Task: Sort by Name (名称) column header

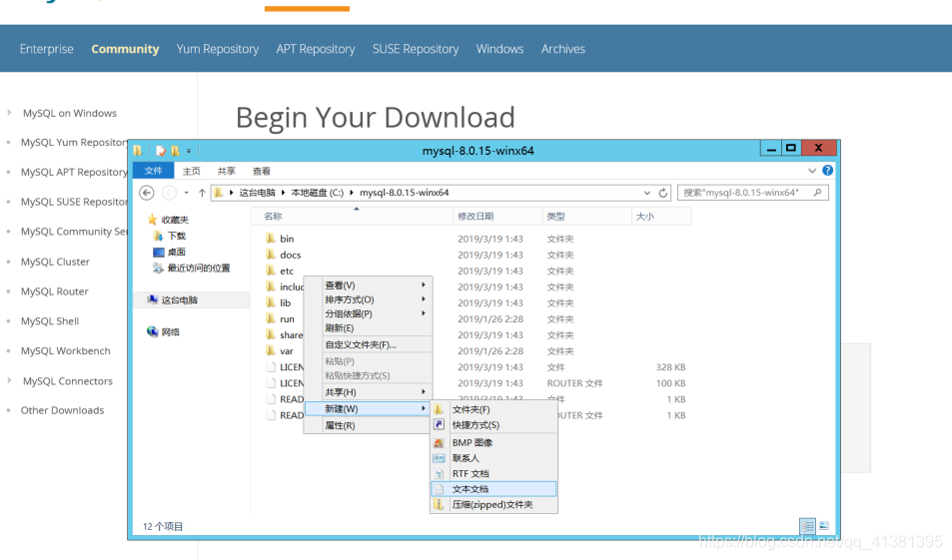Action: tap(353, 217)
